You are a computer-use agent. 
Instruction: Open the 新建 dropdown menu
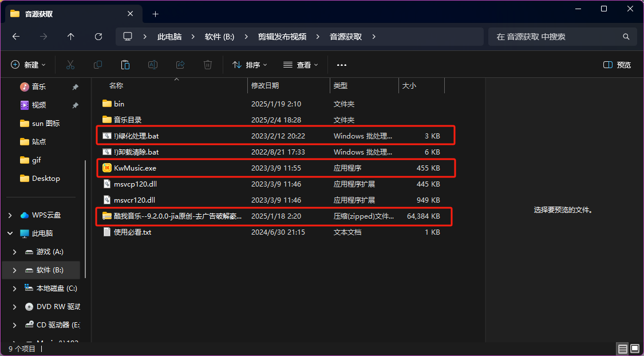click(29, 65)
